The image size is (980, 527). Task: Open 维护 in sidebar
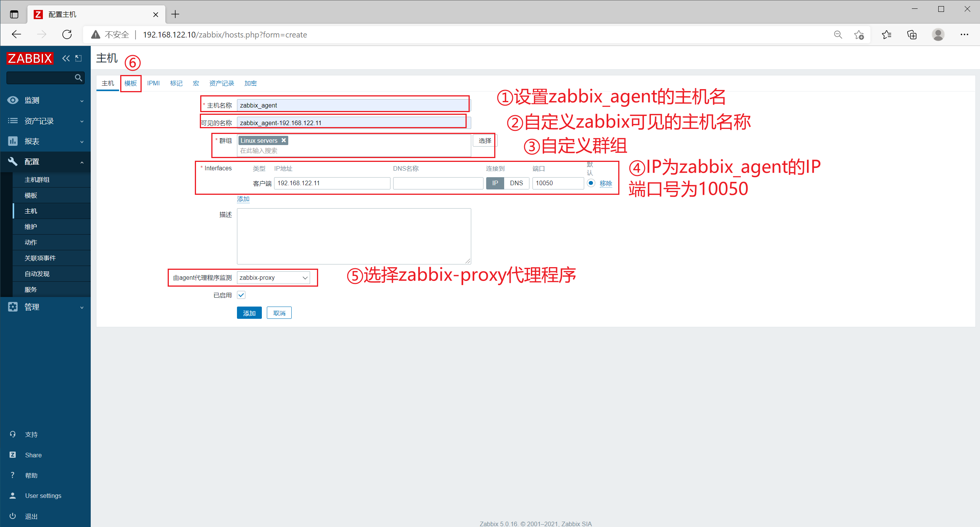click(x=52, y=227)
